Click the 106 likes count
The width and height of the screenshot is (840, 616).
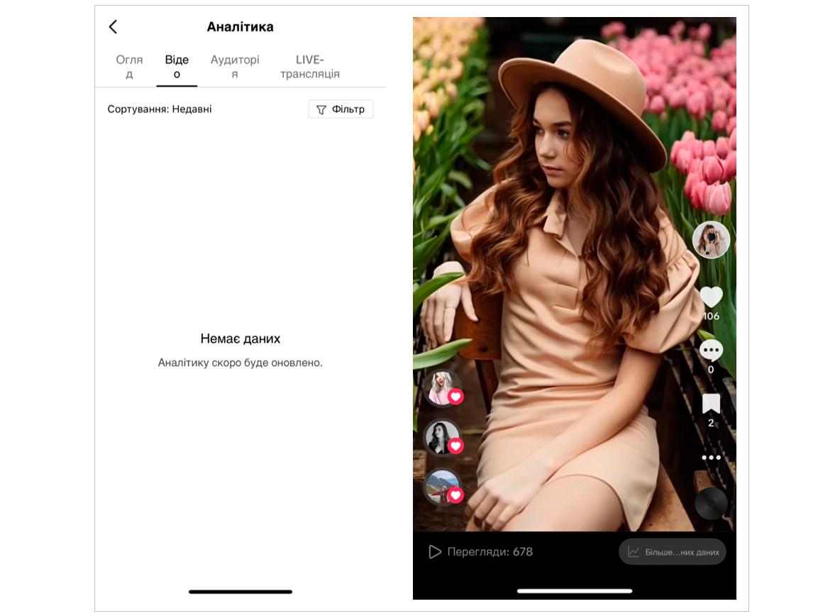[x=711, y=316]
